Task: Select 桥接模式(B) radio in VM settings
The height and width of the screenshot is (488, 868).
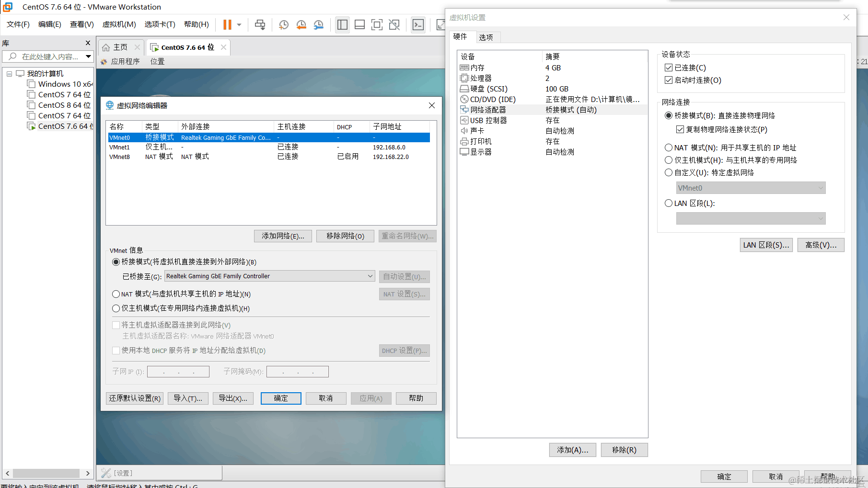Action: [x=669, y=115]
